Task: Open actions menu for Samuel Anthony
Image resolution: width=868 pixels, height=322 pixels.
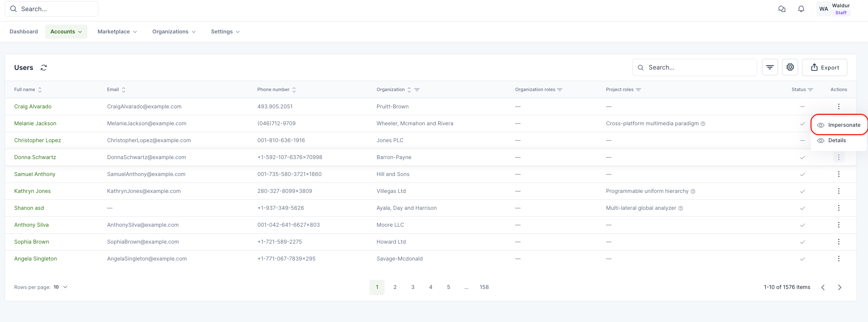Action: (x=838, y=174)
